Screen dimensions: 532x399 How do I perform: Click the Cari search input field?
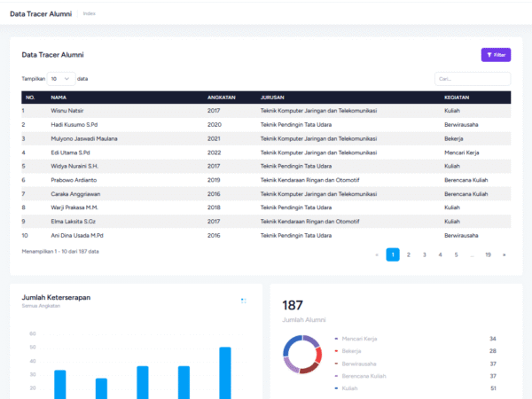[473, 79]
